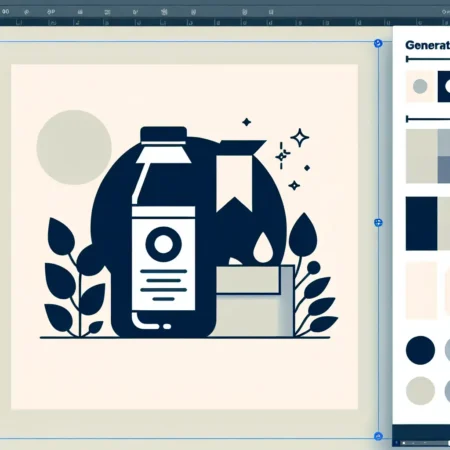
Task: Click the middle-right selection handle of the artboard
Action: (x=378, y=223)
